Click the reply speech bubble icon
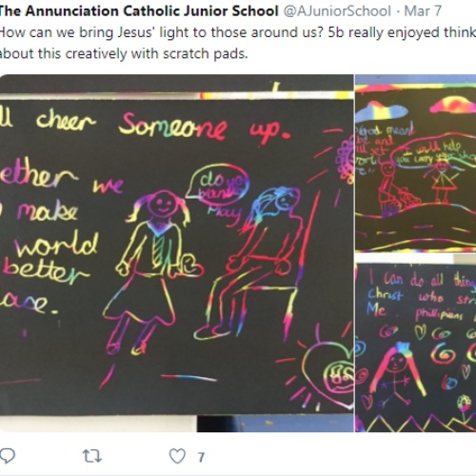476x476 pixels. tap(8, 456)
